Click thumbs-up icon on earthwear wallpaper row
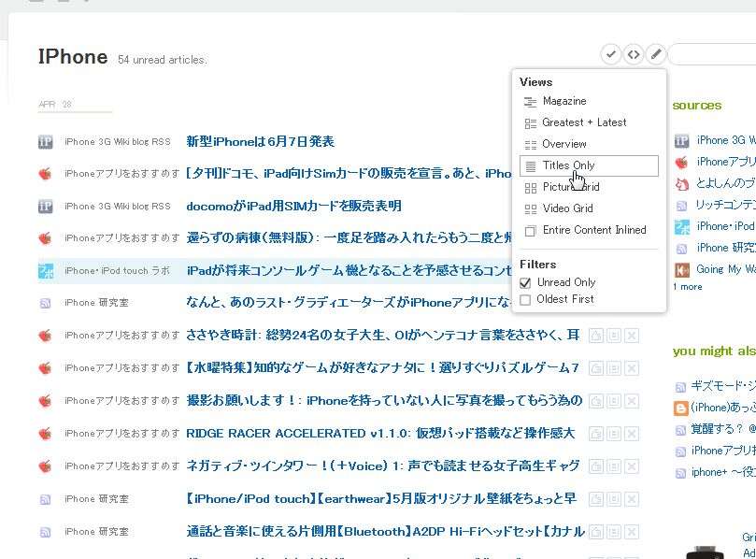The width and height of the screenshot is (756, 559). [x=596, y=500]
